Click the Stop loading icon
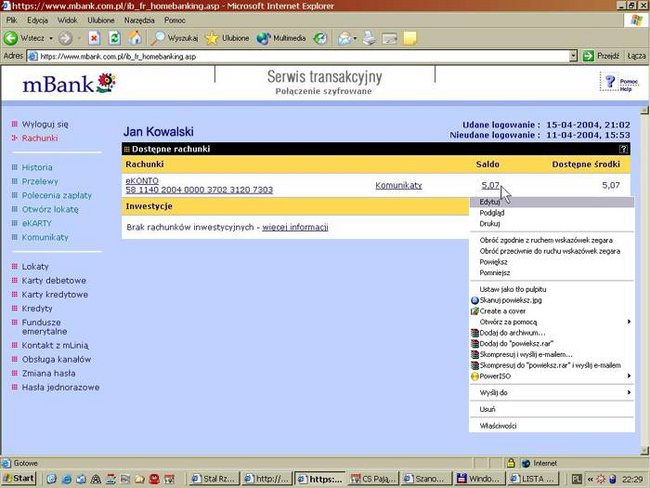 pos(94,38)
